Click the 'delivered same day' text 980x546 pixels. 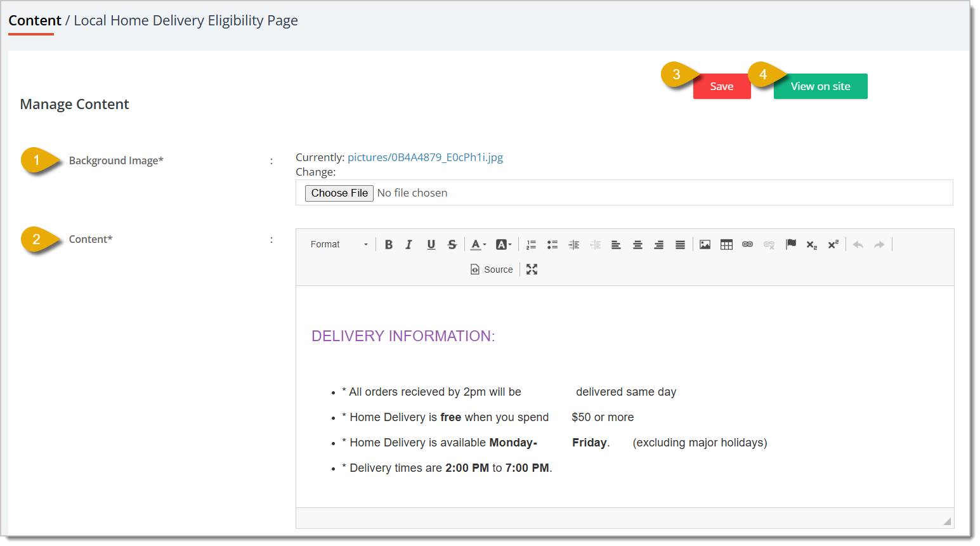tap(626, 392)
